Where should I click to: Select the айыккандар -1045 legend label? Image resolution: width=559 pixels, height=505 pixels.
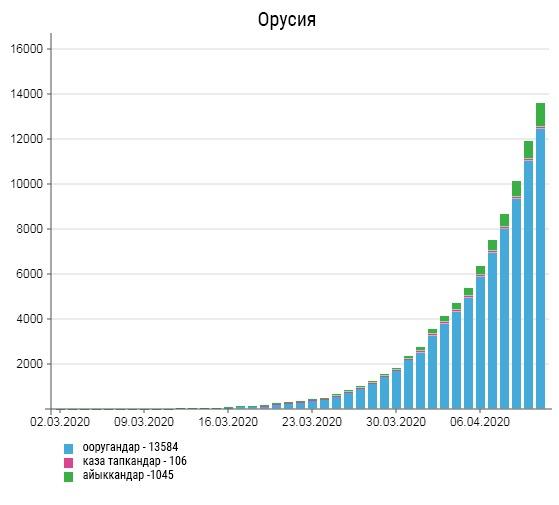[128, 475]
